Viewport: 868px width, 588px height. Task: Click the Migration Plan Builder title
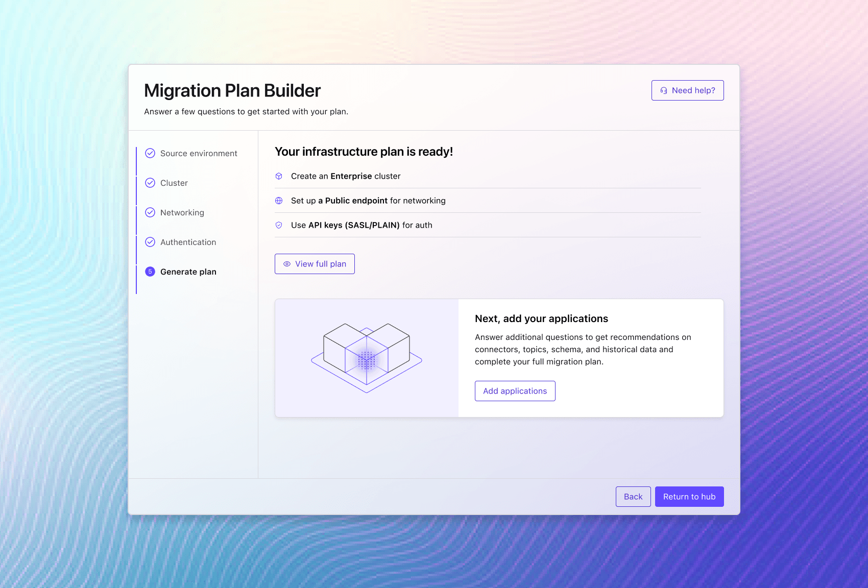(232, 90)
